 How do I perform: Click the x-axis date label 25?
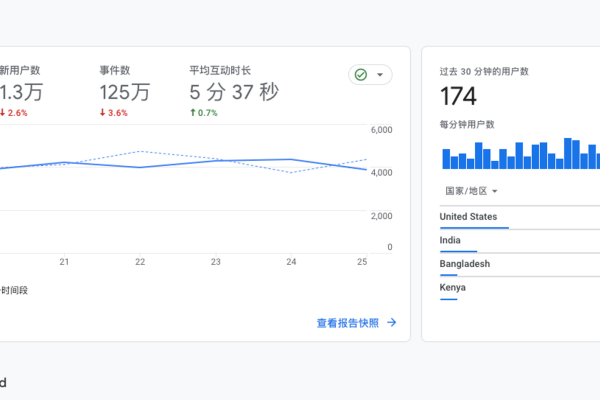pos(362,262)
